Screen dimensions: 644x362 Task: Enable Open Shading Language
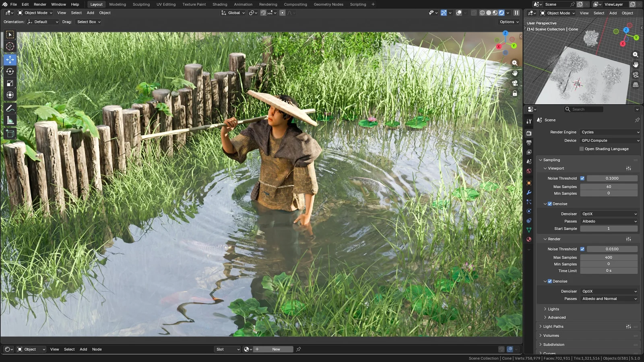tap(581, 148)
